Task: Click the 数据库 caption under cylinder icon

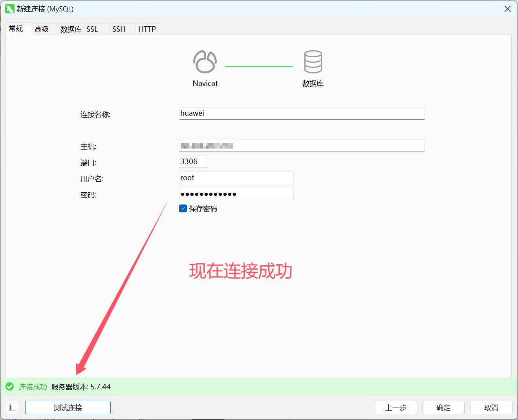Action: tap(313, 83)
